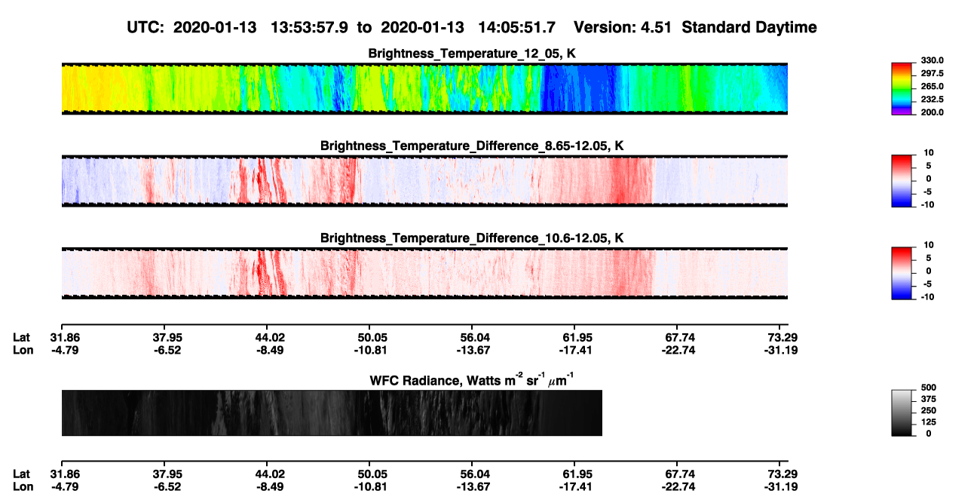The height and width of the screenshot is (503, 980).
Task: Click the grayscale colorbar ranging 0 to 500
Action: tap(903, 413)
